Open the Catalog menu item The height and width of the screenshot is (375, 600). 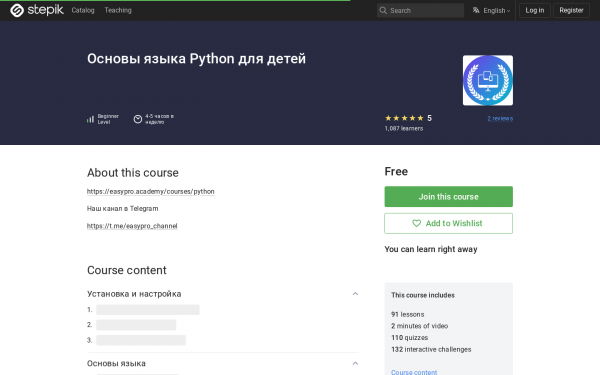coord(83,10)
